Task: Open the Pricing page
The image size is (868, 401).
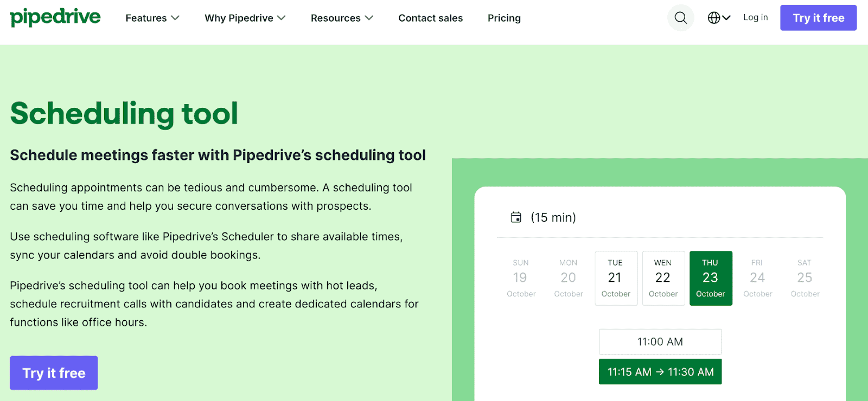Action: [x=503, y=18]
